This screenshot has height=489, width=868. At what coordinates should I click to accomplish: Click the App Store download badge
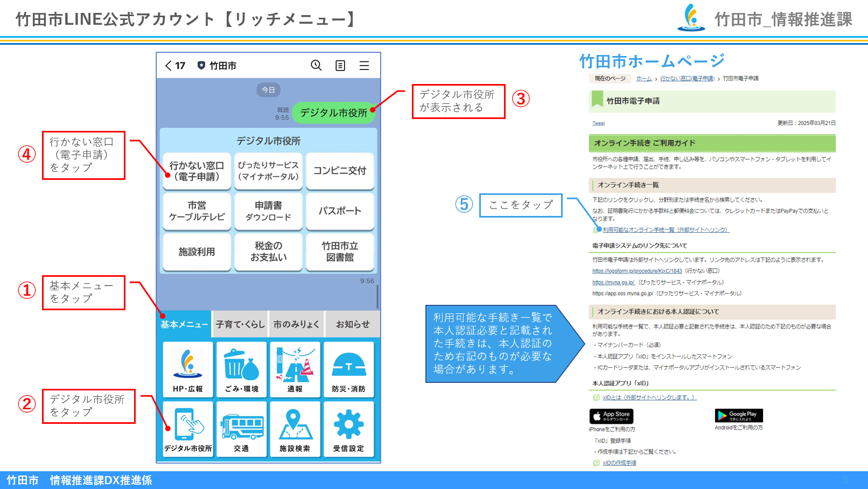[611, 416]
